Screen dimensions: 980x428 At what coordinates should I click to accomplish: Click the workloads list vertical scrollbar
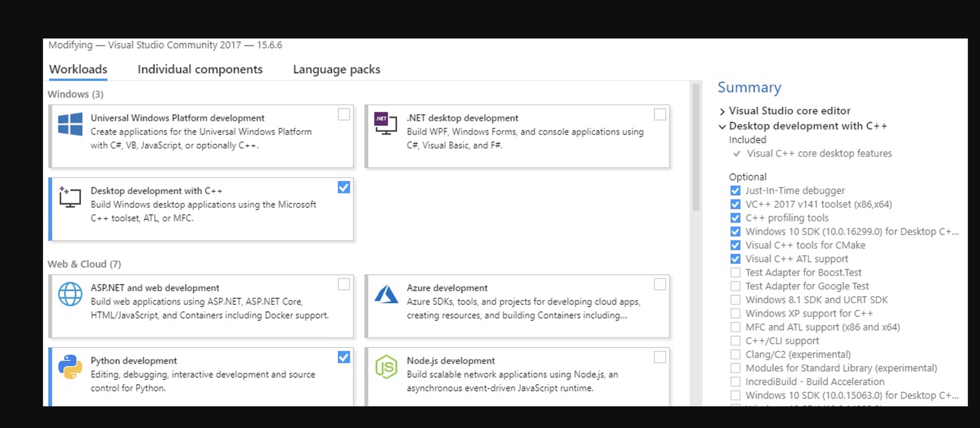696,147
